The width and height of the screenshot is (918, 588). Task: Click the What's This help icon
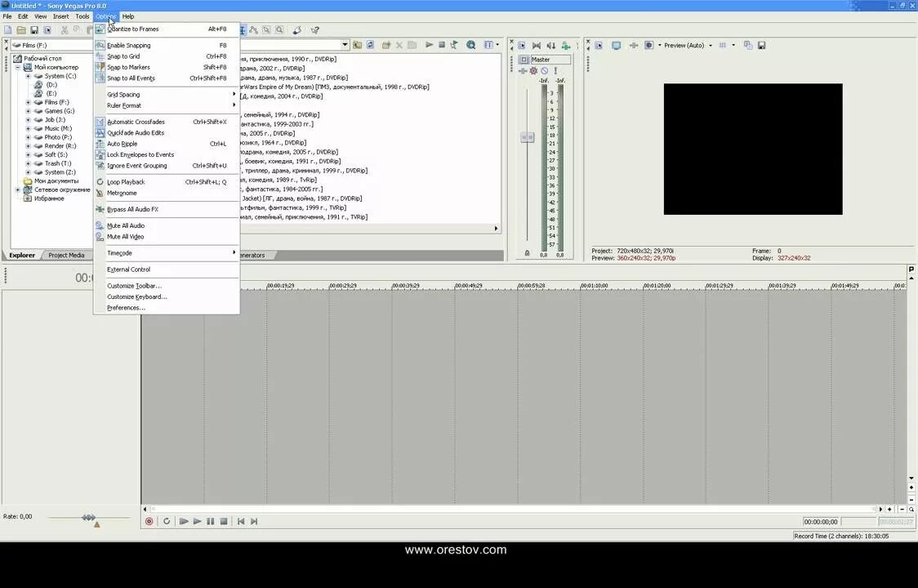315,30
